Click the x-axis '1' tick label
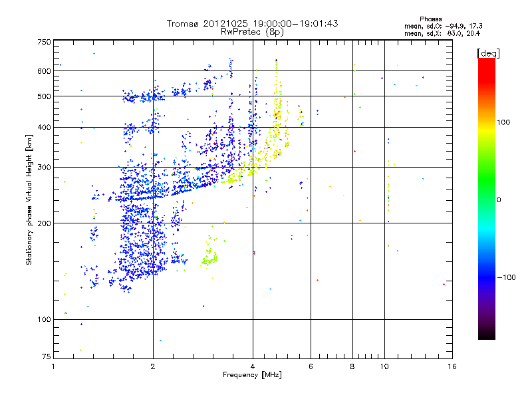The width and height of the screenshot is (532, 399). [53, 366]
